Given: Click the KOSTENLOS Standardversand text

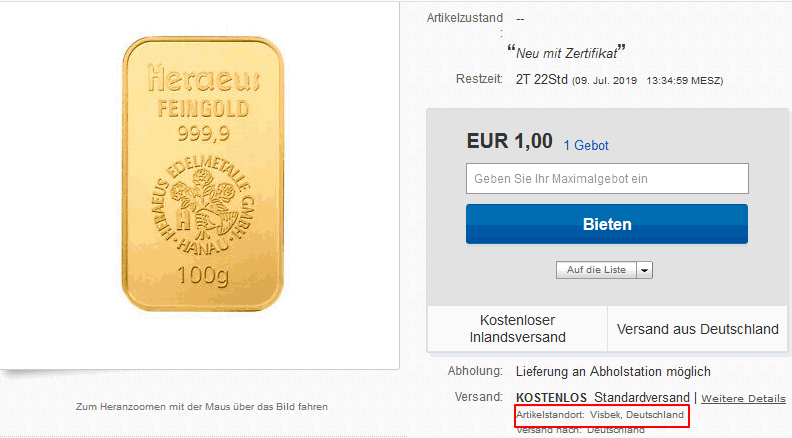Looking at the screenshot, I should tap(603, 398).
